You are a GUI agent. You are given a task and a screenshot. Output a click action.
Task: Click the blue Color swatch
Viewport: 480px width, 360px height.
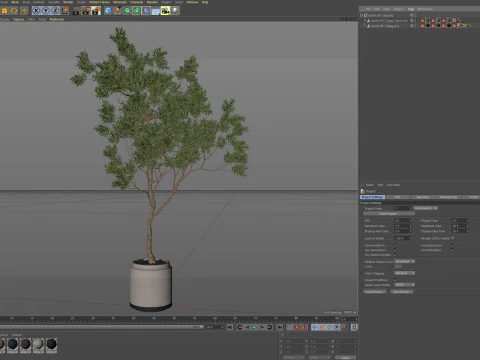(398, 267)
